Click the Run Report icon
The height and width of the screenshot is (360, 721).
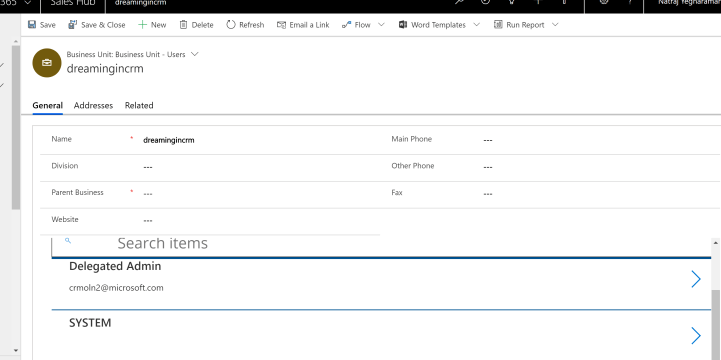coord(498,25)
